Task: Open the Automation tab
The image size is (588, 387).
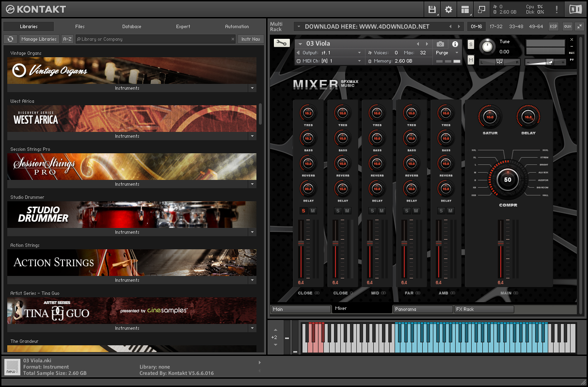Action: (237, 27)
